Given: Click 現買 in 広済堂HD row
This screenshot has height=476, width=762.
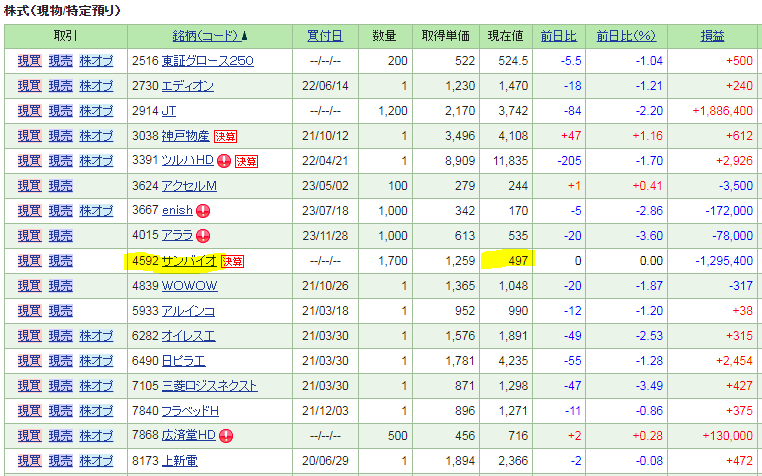Looking at the screenshot, I should [30, 435].
